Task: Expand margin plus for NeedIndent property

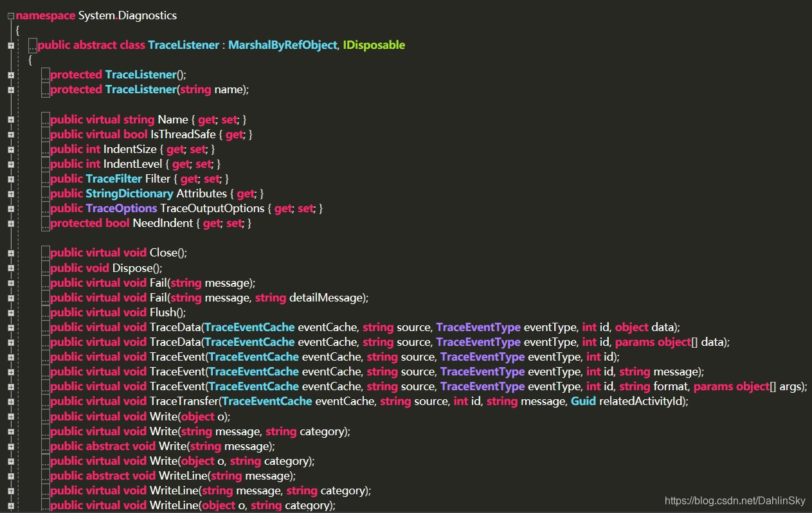Action: click(x=11, y=223)
